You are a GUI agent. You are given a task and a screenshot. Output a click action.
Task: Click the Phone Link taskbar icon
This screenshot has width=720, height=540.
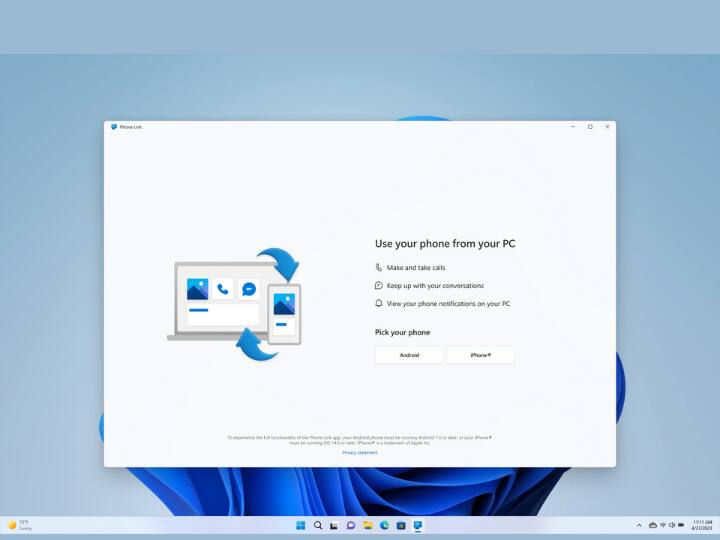point(418,525)
